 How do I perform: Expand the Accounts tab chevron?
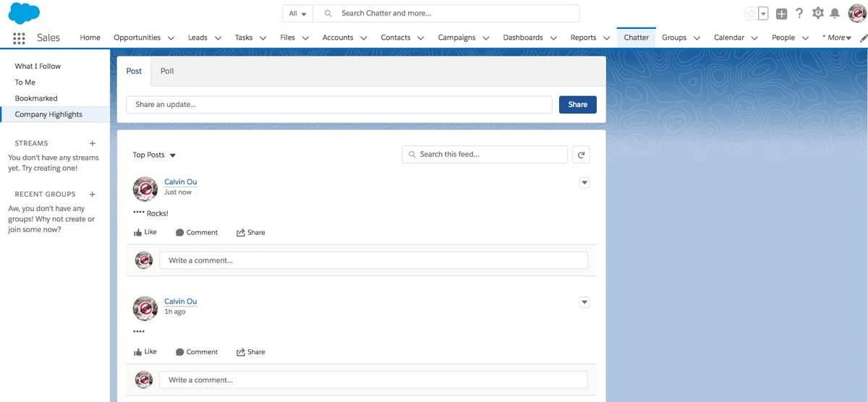[363, 38]
